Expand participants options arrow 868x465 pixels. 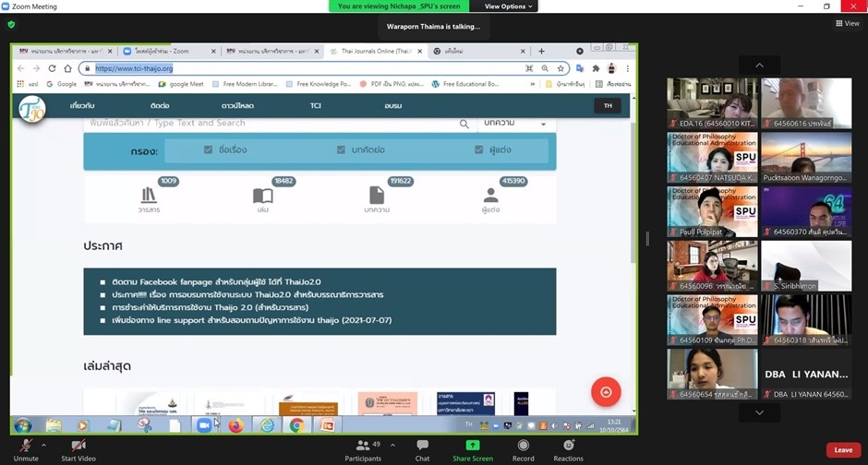(x=392, y=445)
